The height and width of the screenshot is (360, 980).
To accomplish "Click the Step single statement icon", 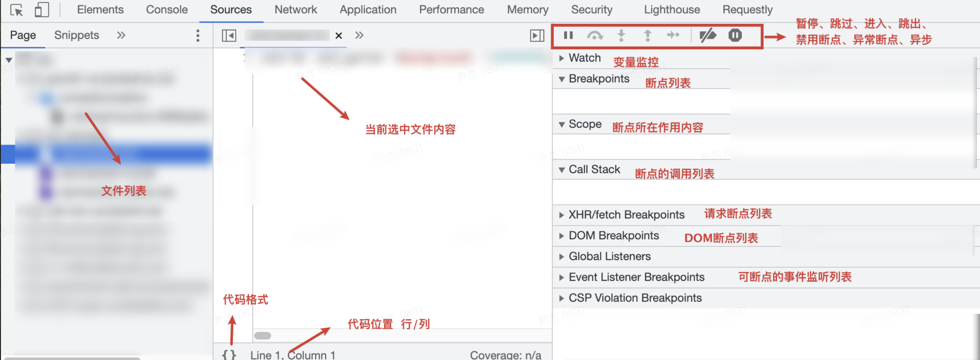I will click(x=674, y=35).
